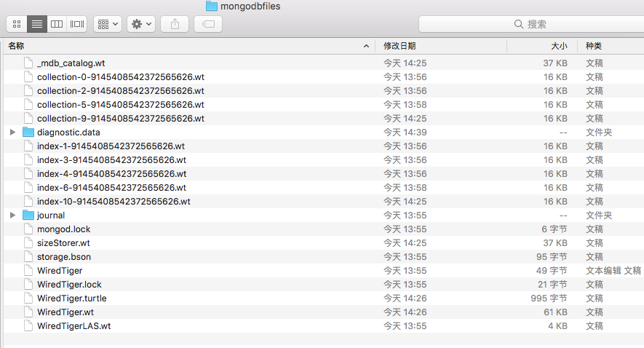Select the diagnostic.data folder name

(x=68, y=133)
